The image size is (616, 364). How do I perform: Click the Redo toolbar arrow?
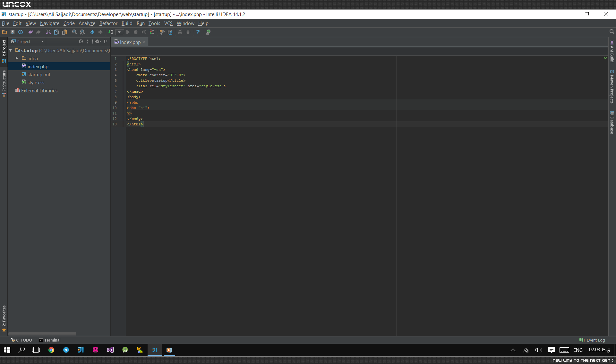tap(38, 32)
